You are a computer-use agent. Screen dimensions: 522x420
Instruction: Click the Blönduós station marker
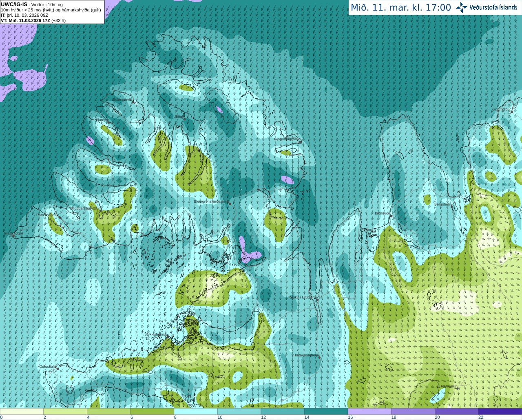[391, 216]
